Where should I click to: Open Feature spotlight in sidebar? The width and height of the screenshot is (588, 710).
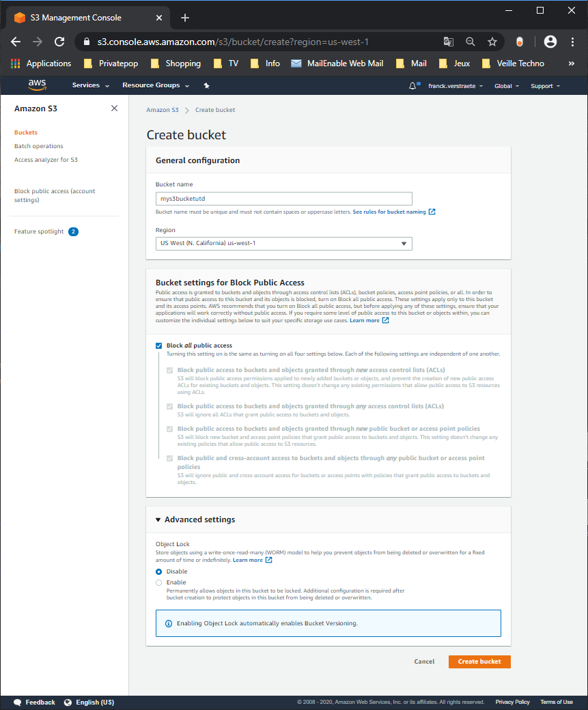pyautogui.click(x=39, y=231)
